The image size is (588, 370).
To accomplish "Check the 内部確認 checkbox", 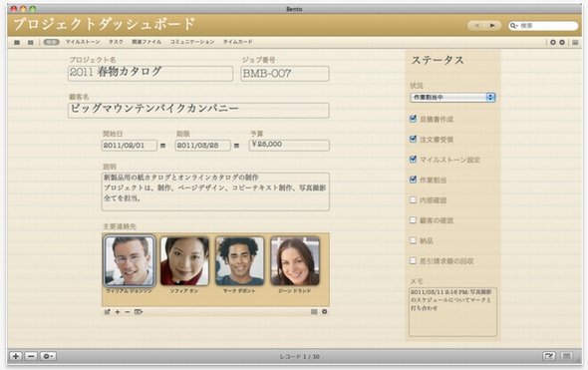I will pyautogui.click(x=413, y=200).
